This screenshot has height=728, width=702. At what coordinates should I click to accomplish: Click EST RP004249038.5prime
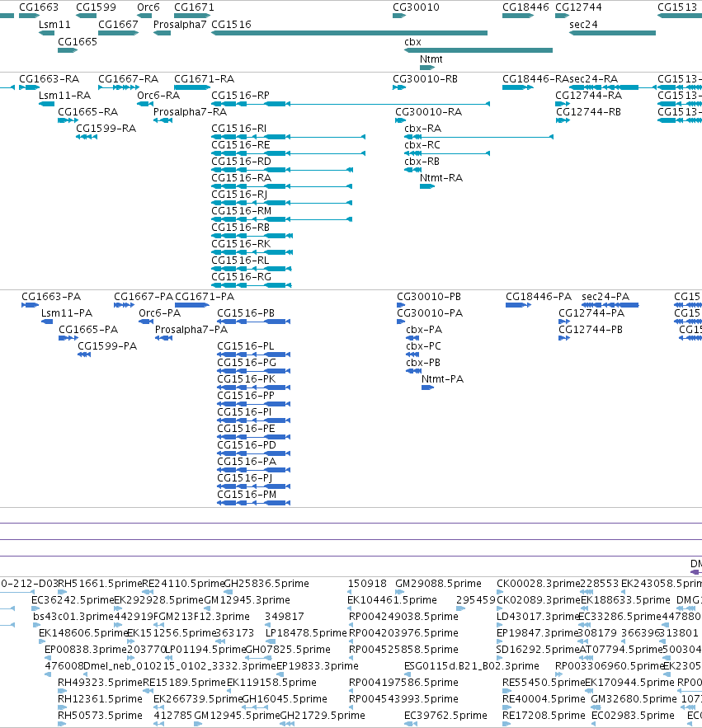pos(351,625)
